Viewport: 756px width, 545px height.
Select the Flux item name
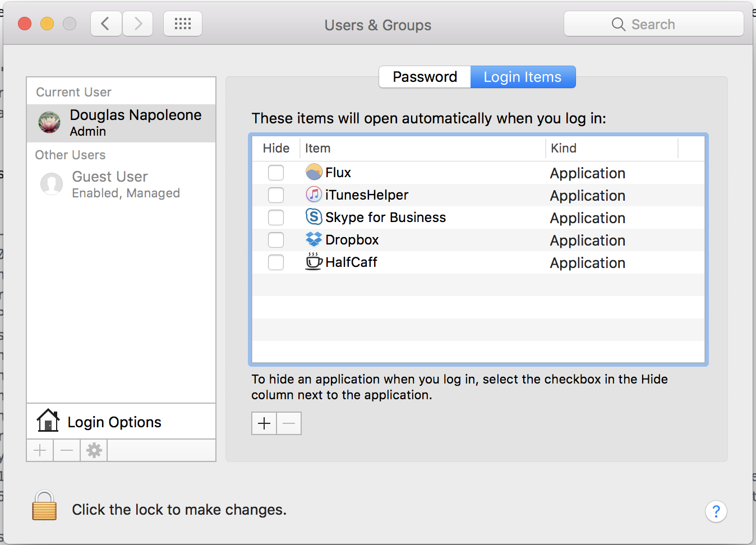tap(338, 173)
